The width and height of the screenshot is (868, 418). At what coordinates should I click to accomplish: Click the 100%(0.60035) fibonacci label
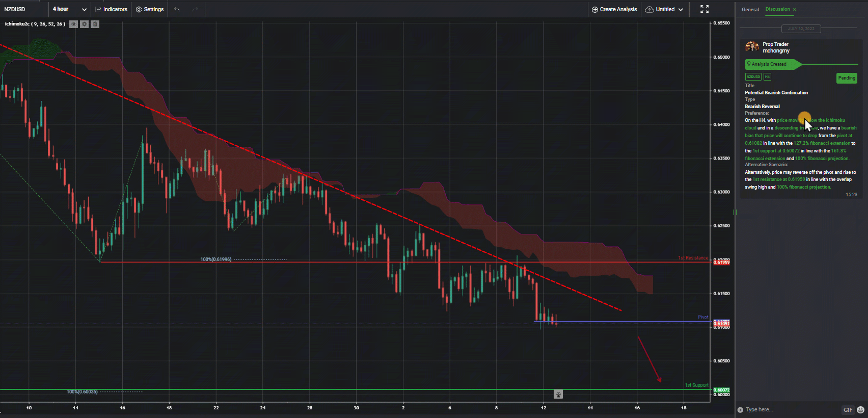[x=82, y=391]
